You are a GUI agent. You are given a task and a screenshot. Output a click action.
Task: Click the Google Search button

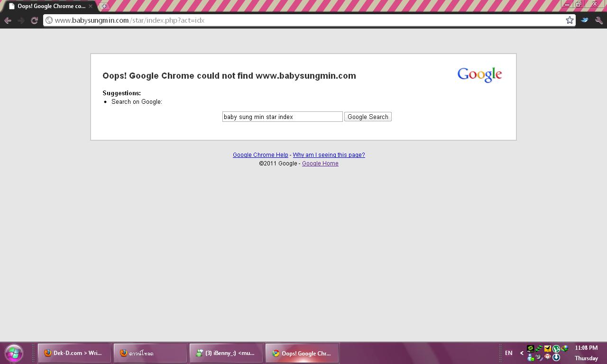pyautogui.click(x=368, y=117)
